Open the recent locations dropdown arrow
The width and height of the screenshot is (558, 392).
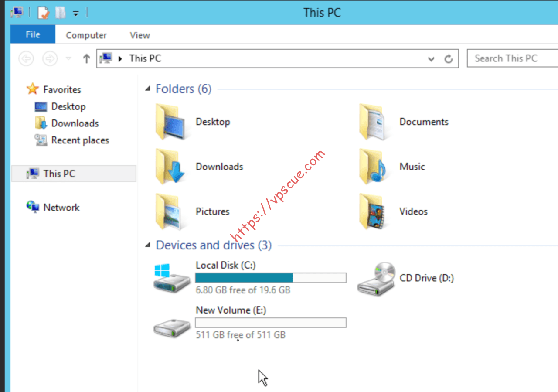tap(68, 58)
